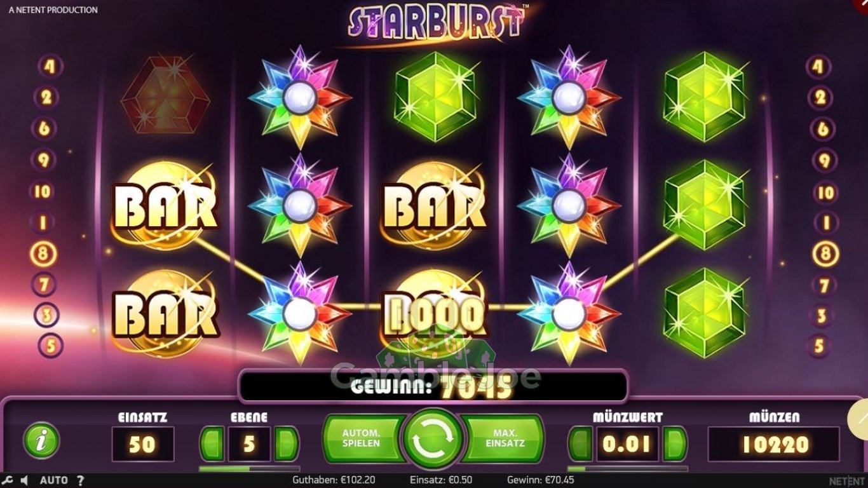Click the Autom. Spielen button
Viewport: 868px width, 488px height.
(x=363, y=438)
